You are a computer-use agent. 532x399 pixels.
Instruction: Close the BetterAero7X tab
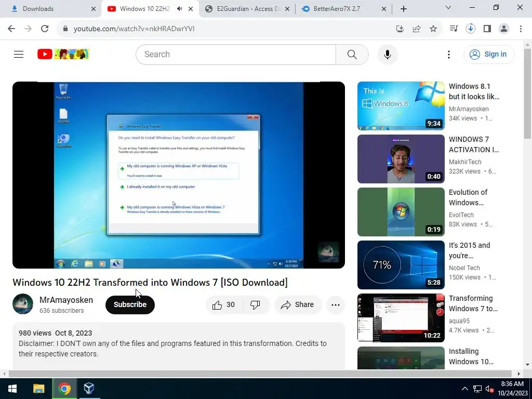coord(384,9)
